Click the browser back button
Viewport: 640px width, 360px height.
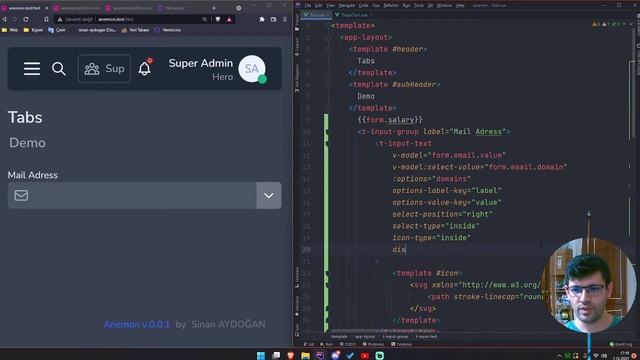pyautogui.click(x=4, y=19)
